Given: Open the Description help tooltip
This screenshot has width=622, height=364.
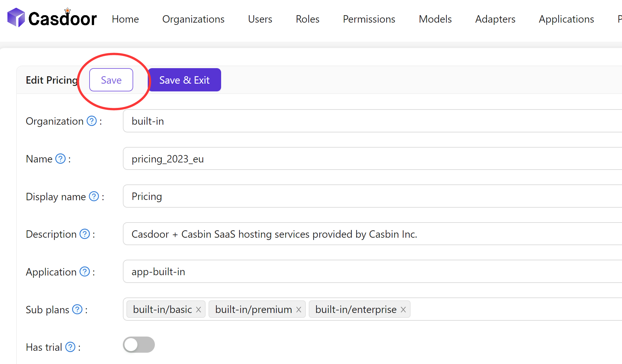Looking at the screenshot, I should [x=85, y=234].
